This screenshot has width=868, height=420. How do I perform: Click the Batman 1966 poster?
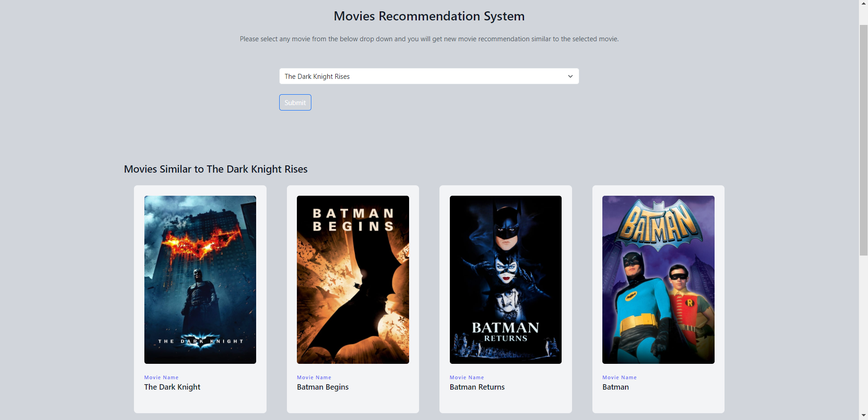[x=658, y=279]
